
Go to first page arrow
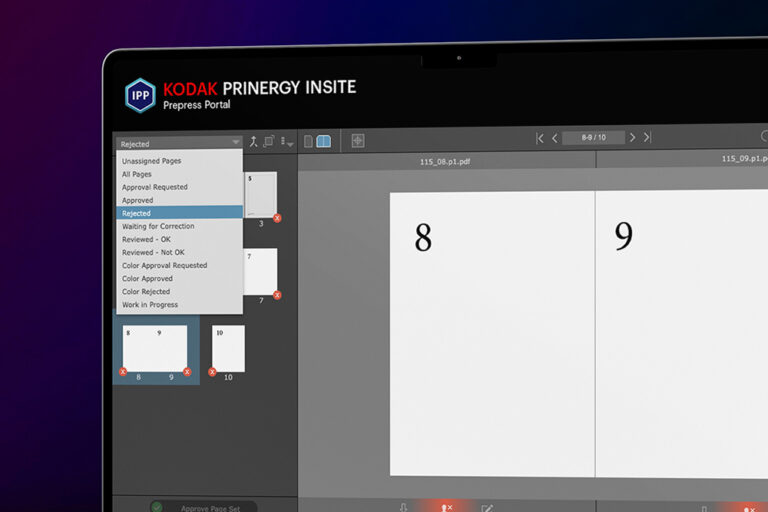(x=540, y=139)
